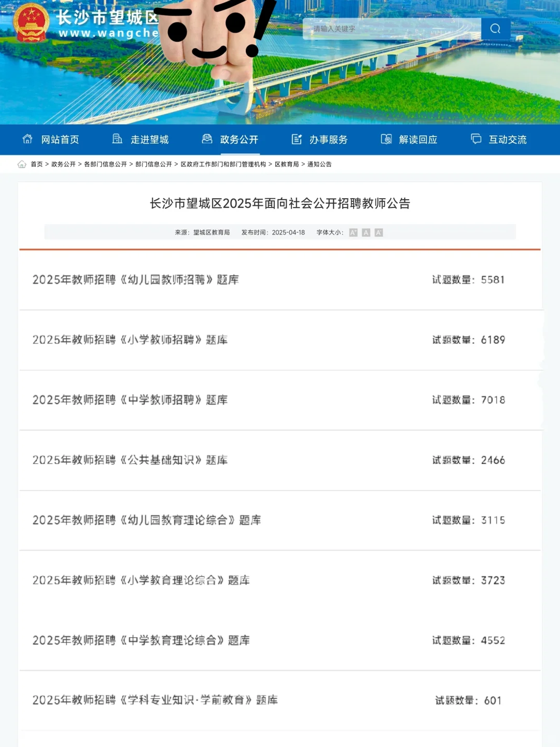
Task: Open the 通知公告 breadcrumb link
Action: pos(320,163)
